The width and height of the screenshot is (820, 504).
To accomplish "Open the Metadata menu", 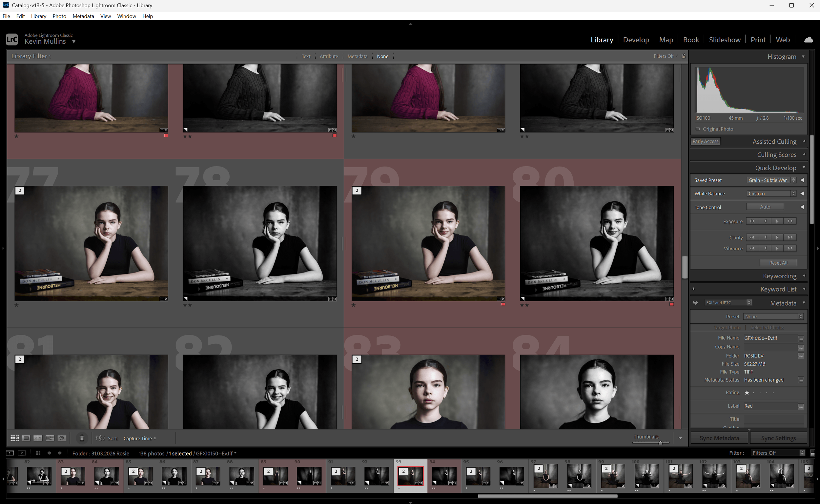I will point(83,16).
